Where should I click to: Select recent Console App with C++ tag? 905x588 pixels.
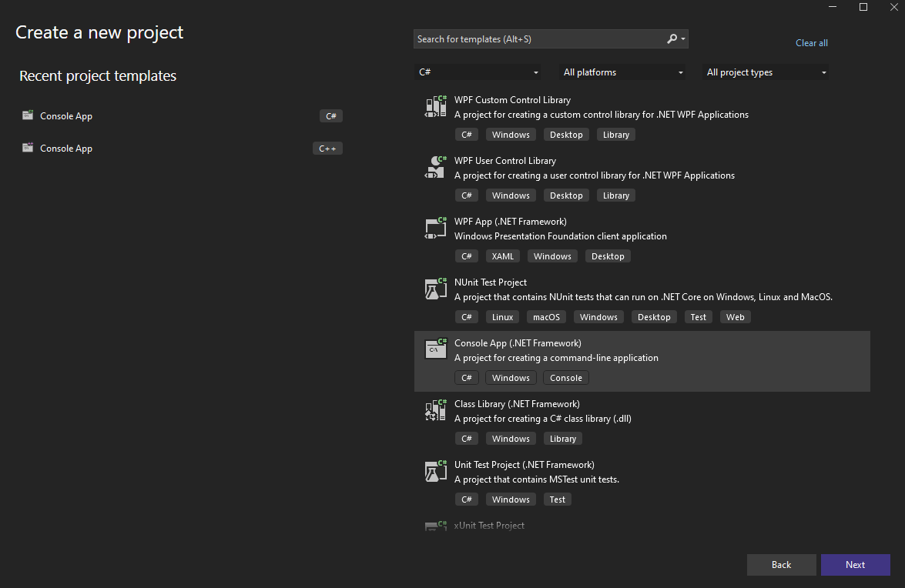pos(182,148)
